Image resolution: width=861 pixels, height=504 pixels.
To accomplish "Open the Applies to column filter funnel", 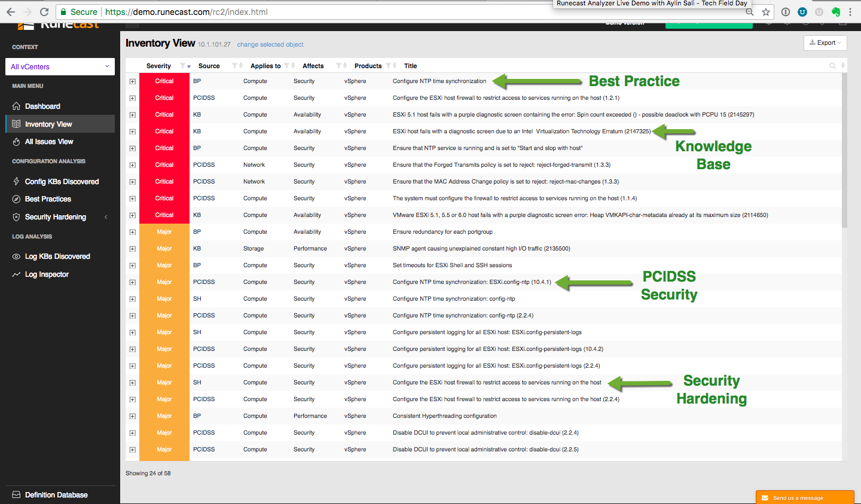I will pyautogui.click(x=287, y=66).
